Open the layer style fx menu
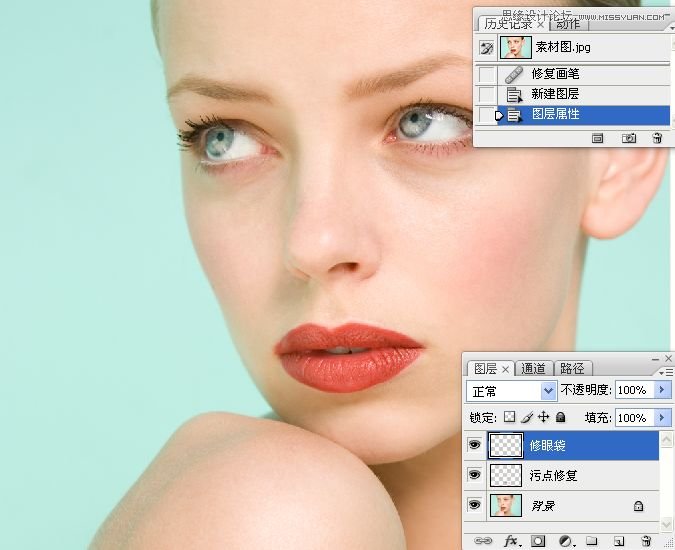Screen dimensions: 675x550 [512, 541]
